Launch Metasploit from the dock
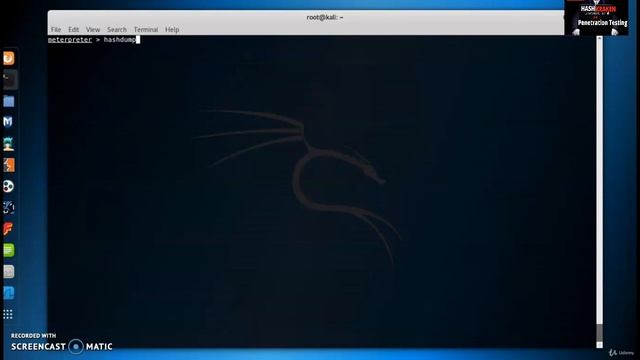The image size is (640, 360). [x=8, y=122]
